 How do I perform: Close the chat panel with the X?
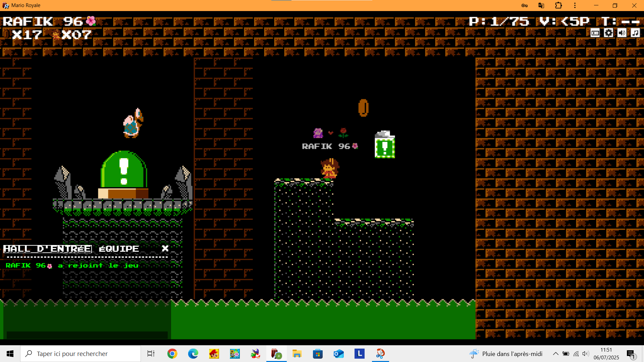(165, 248)
